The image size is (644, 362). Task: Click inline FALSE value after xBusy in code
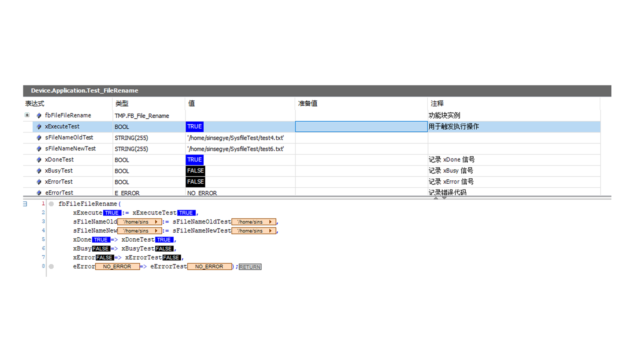pyautogui.click(x=101, y=249)
